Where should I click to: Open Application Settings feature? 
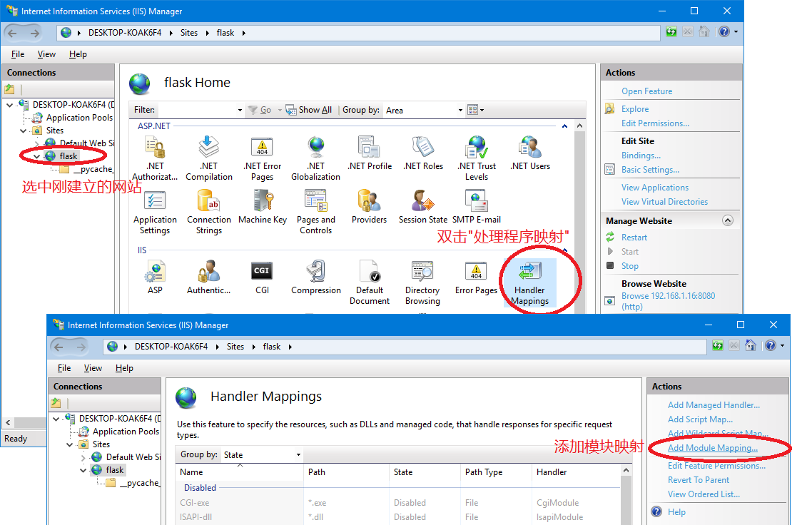pyautogui.click(x=155, y=213)
